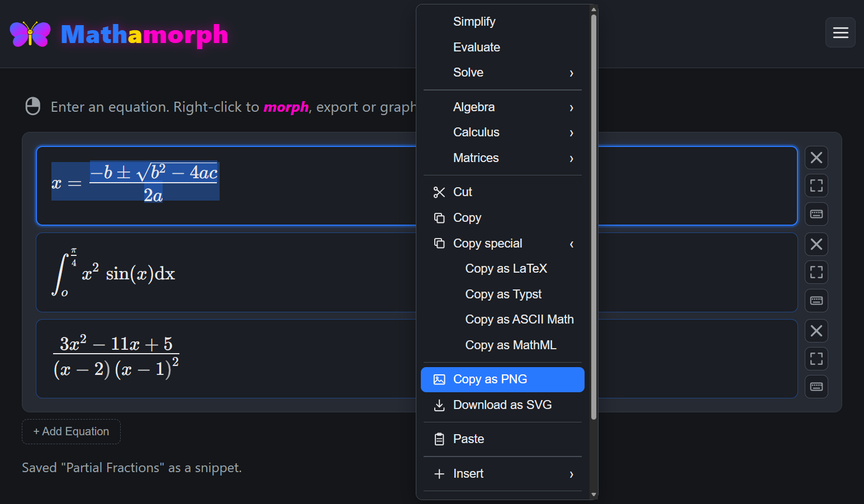
Task: Delete the partial fractions equation row
Action: pyautogui.click(x=816, y=331)
